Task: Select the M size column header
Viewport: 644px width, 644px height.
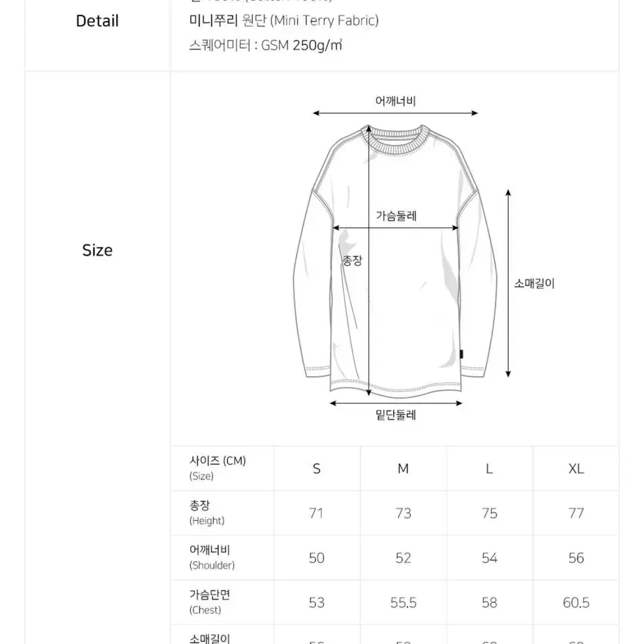Action: (403, 469)
